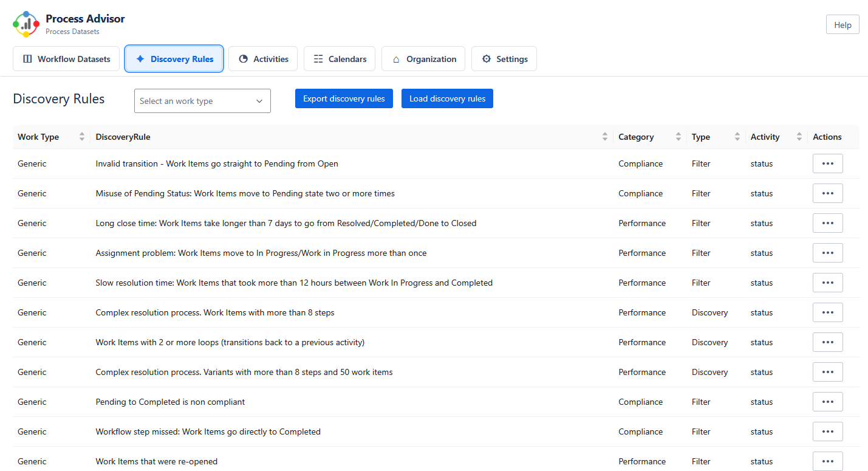
Task: Click the 'Slow resolution time' rule text
Action: (x=294, y=283)
